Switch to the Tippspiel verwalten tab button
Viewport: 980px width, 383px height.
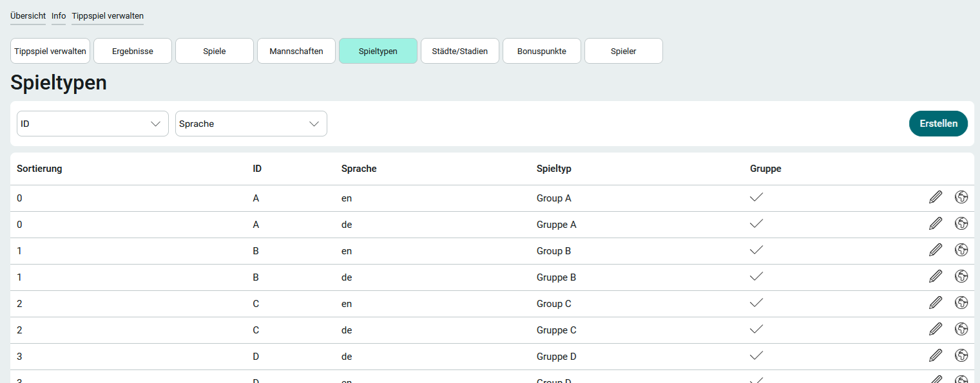50,51
